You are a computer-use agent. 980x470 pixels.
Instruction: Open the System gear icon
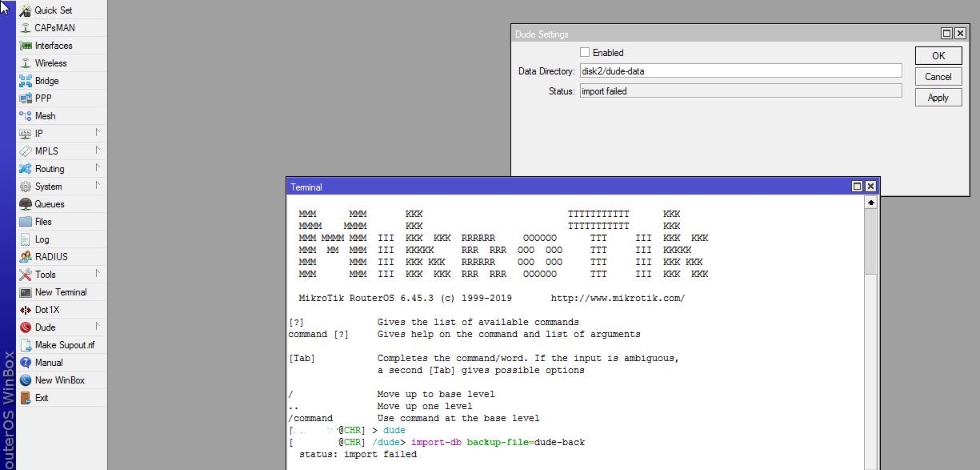pyautogui.click(x=26, y=187)
